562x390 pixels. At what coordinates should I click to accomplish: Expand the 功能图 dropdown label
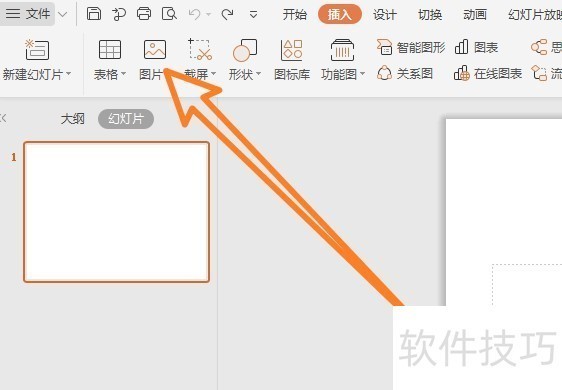pos(343,75)
